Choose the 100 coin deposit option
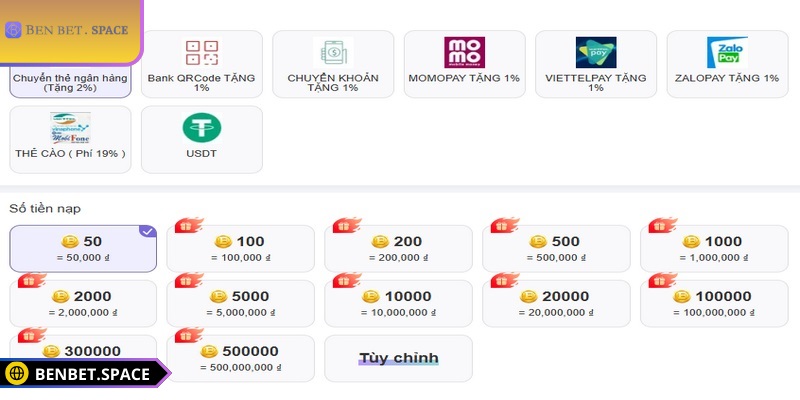 pyautogui.click(x=240, y=248)
